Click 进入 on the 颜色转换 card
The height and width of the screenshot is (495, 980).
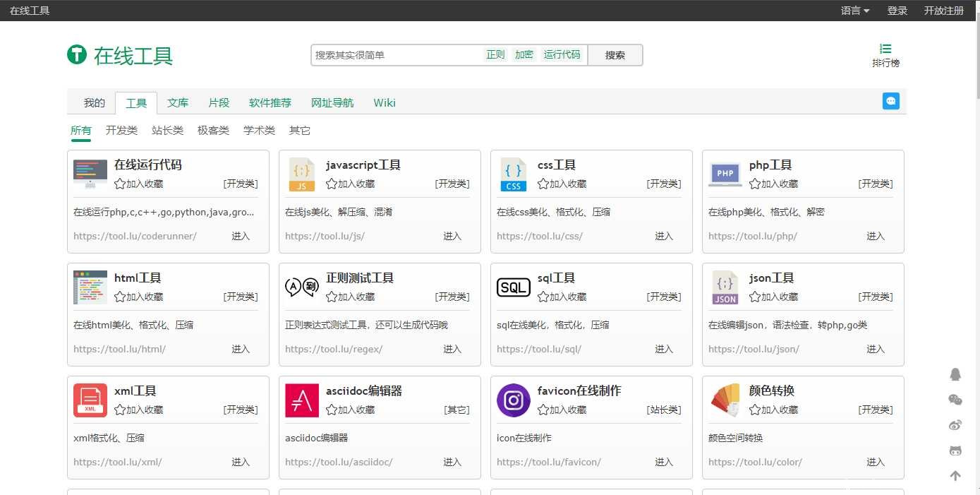pyautogui.click(x=876, y=462)
